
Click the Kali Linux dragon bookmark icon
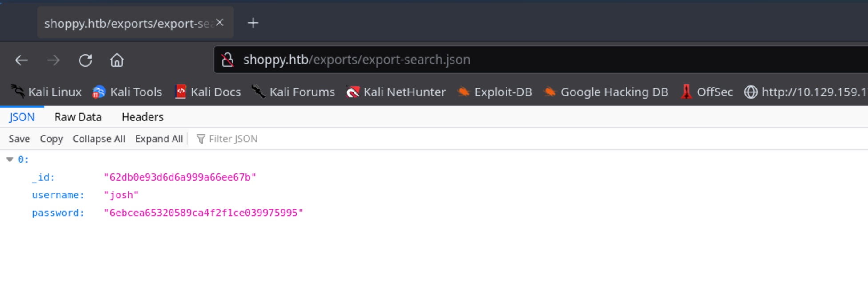(17, 92)
